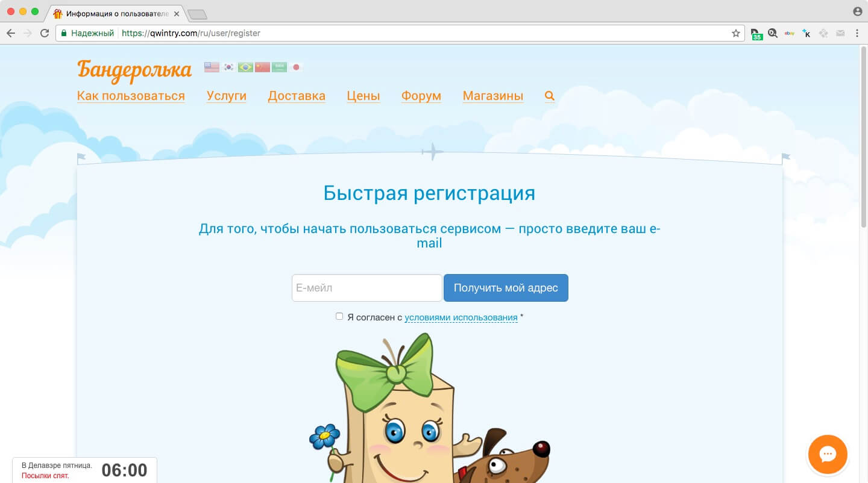The width and height of the screenshot is (868, 483).
Task: Open the extension with green 35 badge
Action: point(756,34)
